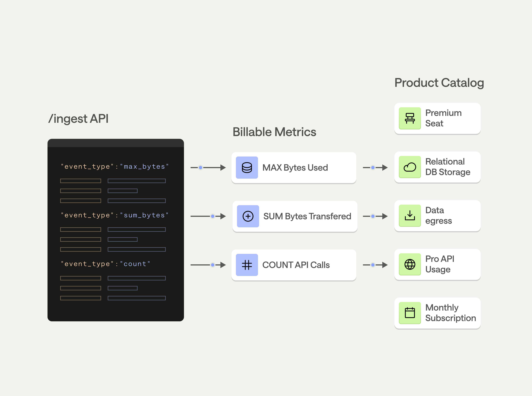Viewport: 532px width, 396px height.
Task: Click the Product Catalog heading
Action: tap(439, 83)
